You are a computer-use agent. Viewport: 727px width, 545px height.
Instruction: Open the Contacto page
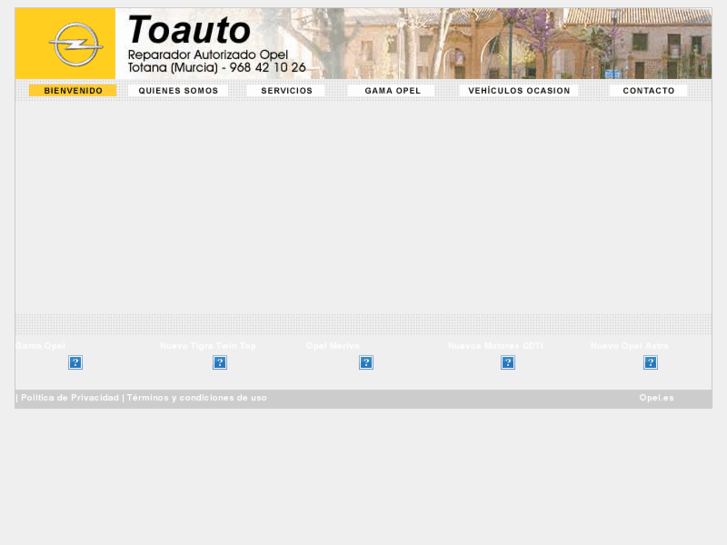click(x=648, y=90)
